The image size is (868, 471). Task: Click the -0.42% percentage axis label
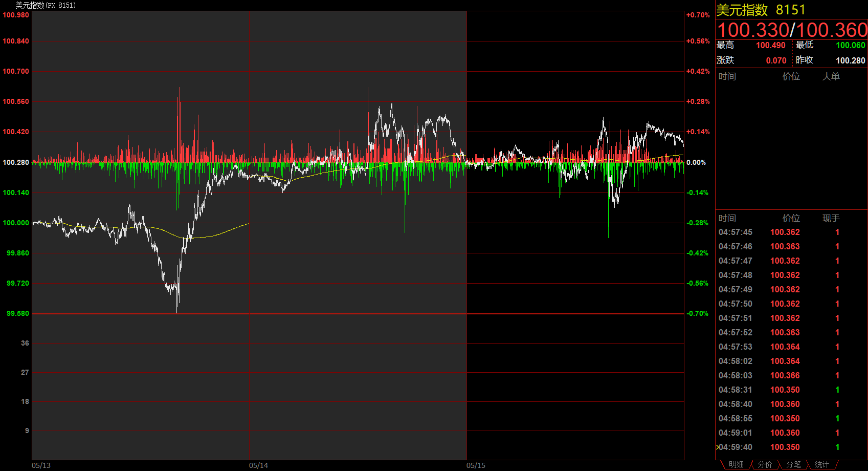(697, 253)
